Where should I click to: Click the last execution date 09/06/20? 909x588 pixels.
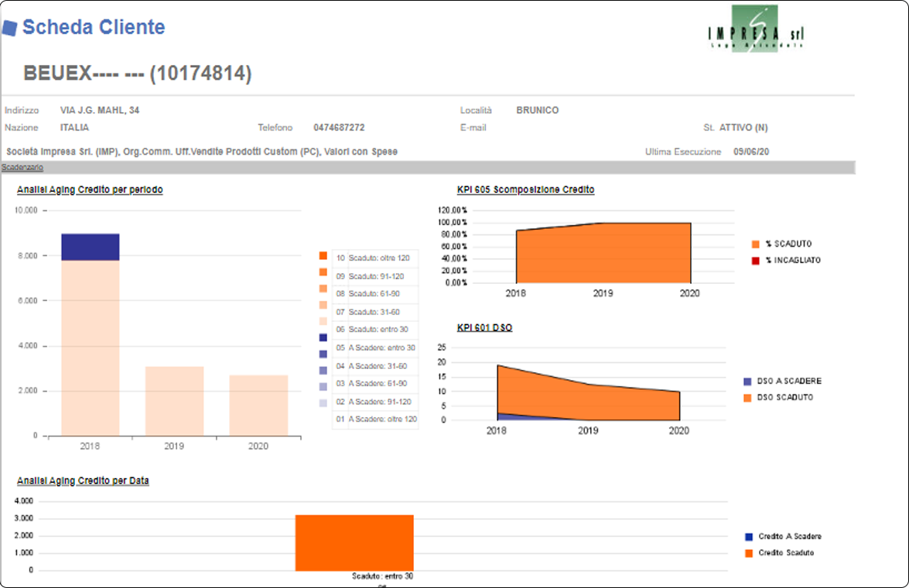(x=751, y=152)
